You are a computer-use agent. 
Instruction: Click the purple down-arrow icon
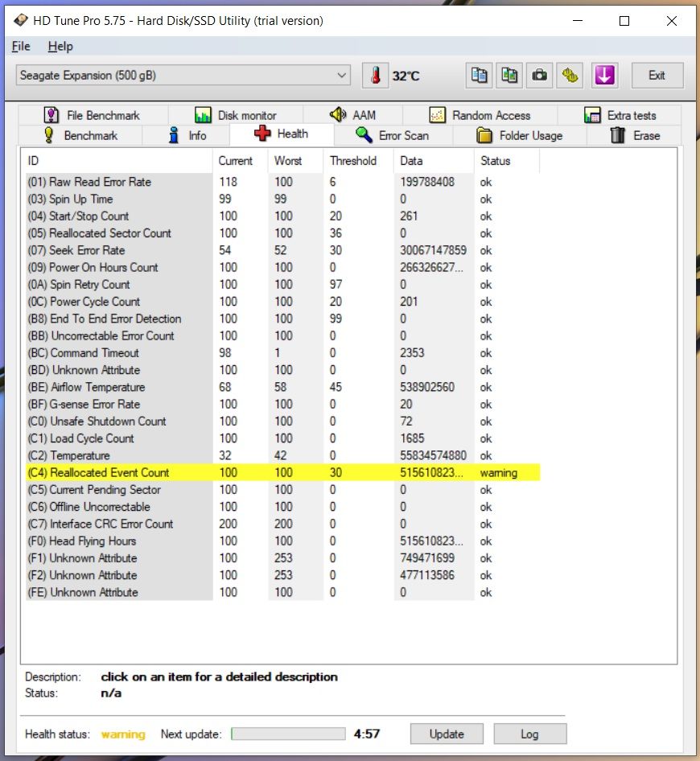pyautogui.click(x=604, y=76)
